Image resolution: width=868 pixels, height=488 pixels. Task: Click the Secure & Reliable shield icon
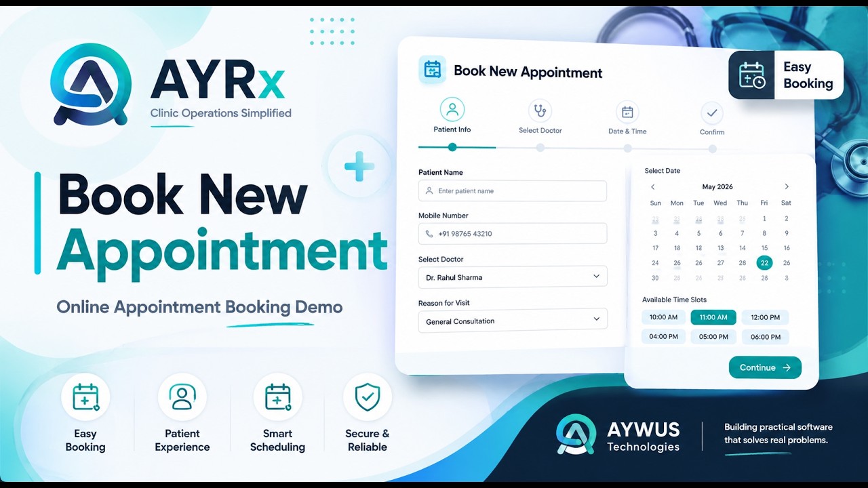[x=368, y=397]
